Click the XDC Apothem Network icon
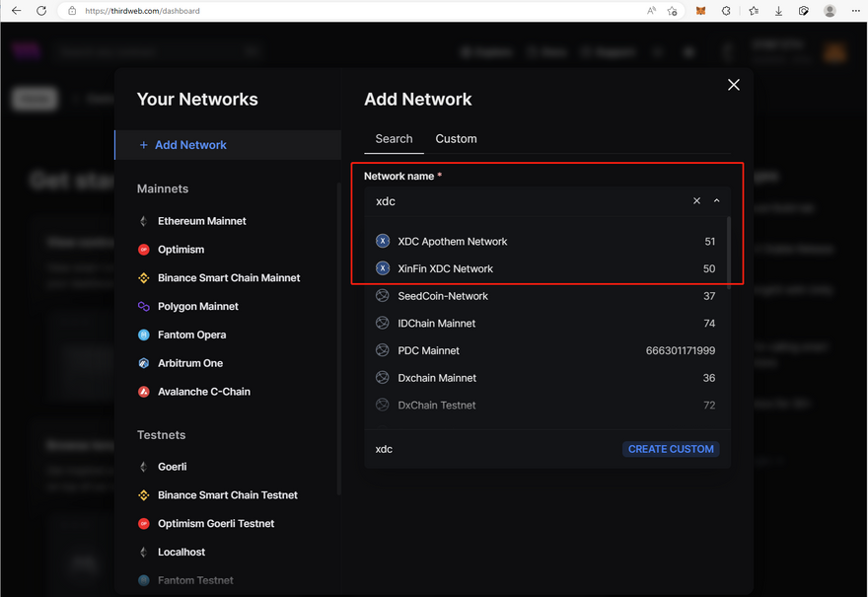This screenshot has height=597, width=868. coord(383,241)
